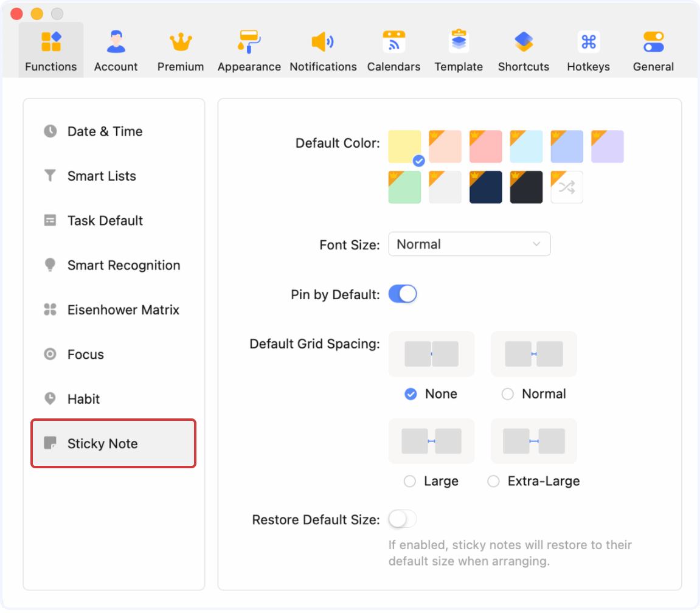
Task: Click the Sticky Note sidebar entry
Action: click(113, 443)
